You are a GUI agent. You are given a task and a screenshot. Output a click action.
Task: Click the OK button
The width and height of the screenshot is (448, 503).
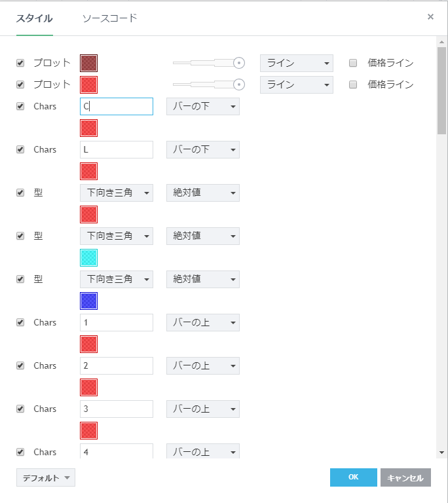tap(353, 477)
